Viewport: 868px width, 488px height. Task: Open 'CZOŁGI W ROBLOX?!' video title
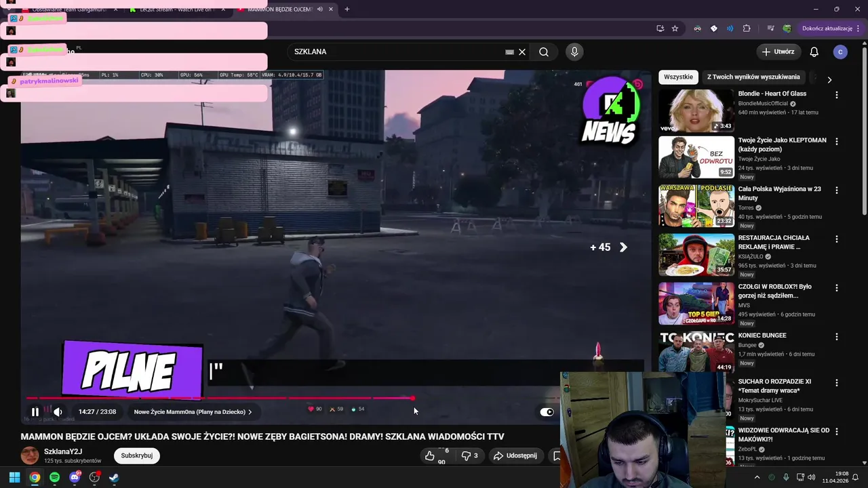774,291
